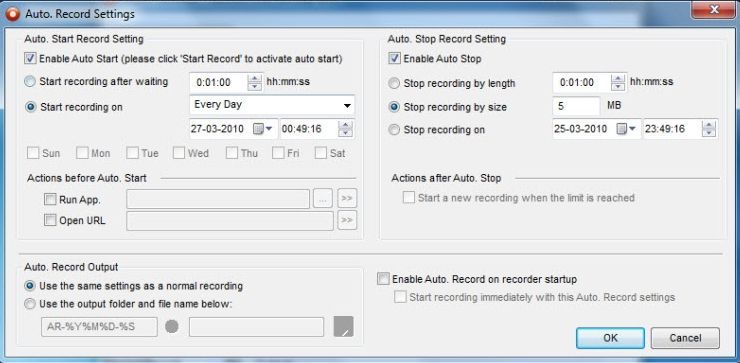Select 'Start recording after waiting' radio button
This screenshot has width=740, height=363.
pyautogui.click(x=31, y=82)
